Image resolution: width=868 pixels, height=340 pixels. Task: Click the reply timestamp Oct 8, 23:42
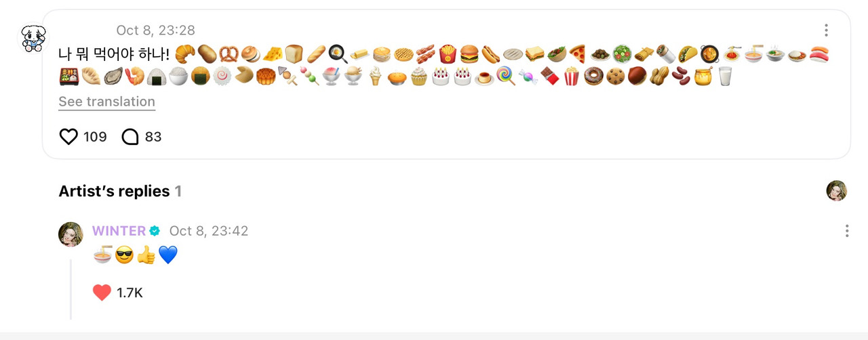click(209, 231)
